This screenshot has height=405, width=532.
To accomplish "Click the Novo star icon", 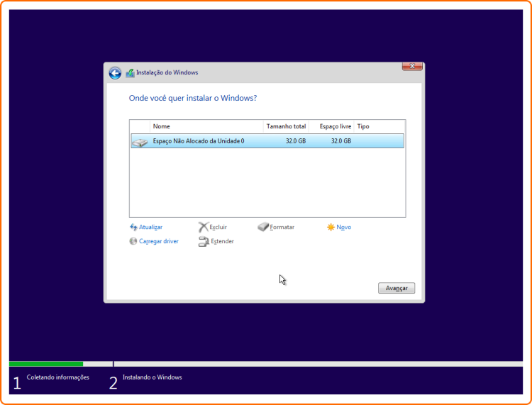I will (x=331, y=227).
